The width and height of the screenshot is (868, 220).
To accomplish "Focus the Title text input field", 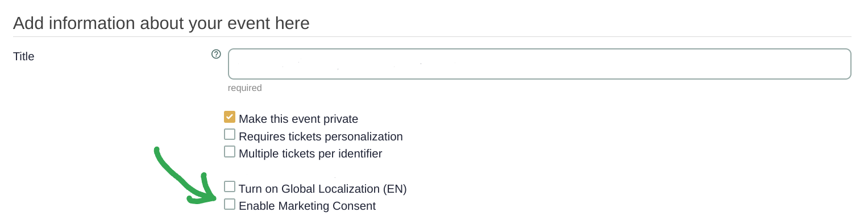I will (x=539, y=64).
